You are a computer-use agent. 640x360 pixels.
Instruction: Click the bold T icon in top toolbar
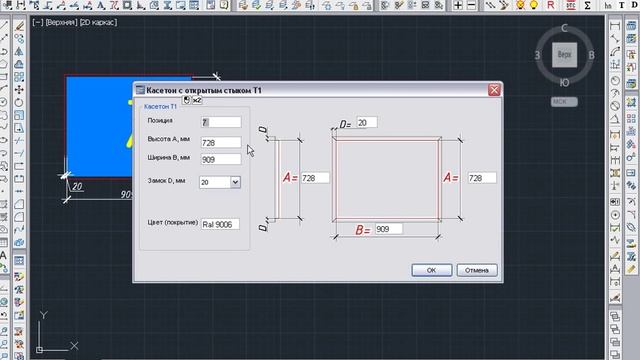[x=622, y=5]
